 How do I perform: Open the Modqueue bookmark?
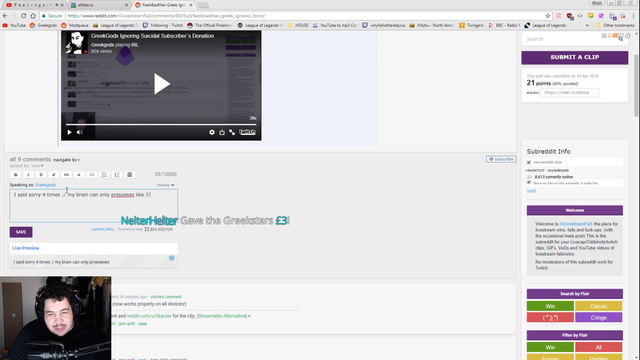tap(75, 25)
